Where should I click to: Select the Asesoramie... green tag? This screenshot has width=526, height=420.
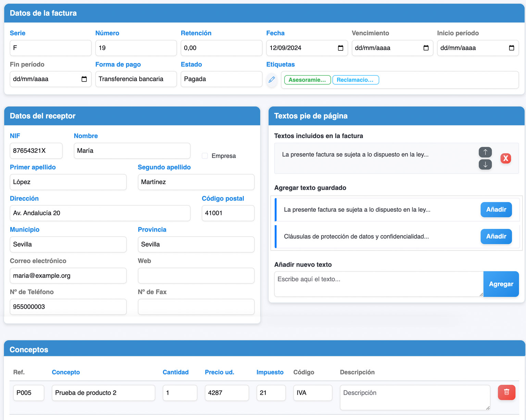pyautogui.click(x=307, y=80)
